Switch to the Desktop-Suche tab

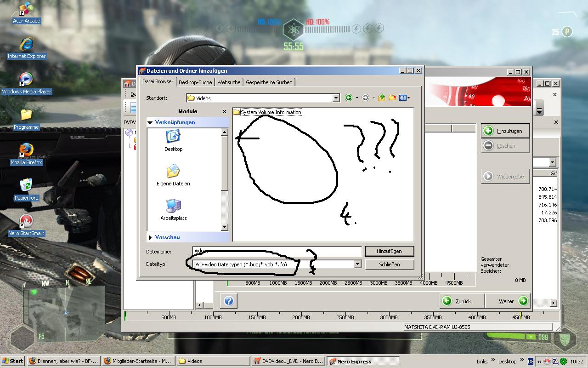[195, 82]
